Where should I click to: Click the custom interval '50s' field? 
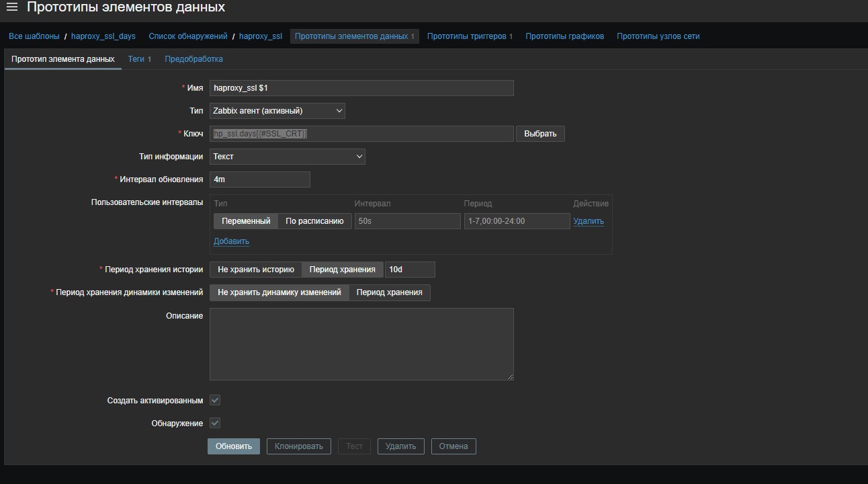tap(408, 221)
